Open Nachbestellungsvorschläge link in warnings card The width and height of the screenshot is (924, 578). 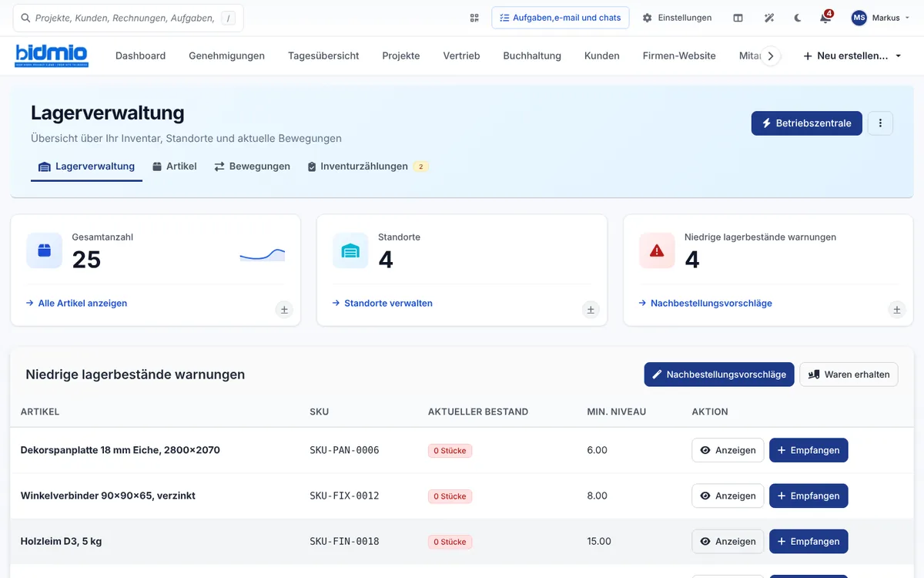tap(705, 304)
